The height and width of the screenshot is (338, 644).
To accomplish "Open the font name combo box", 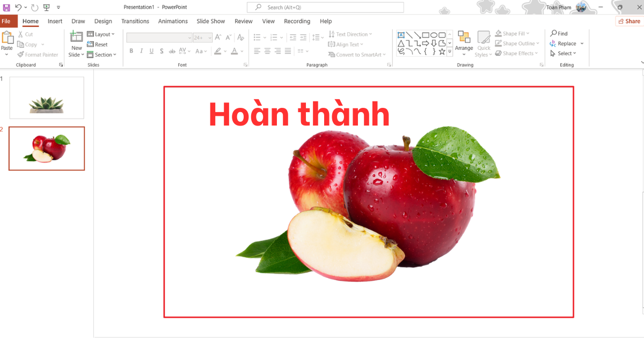I will [x=159, y=38].
